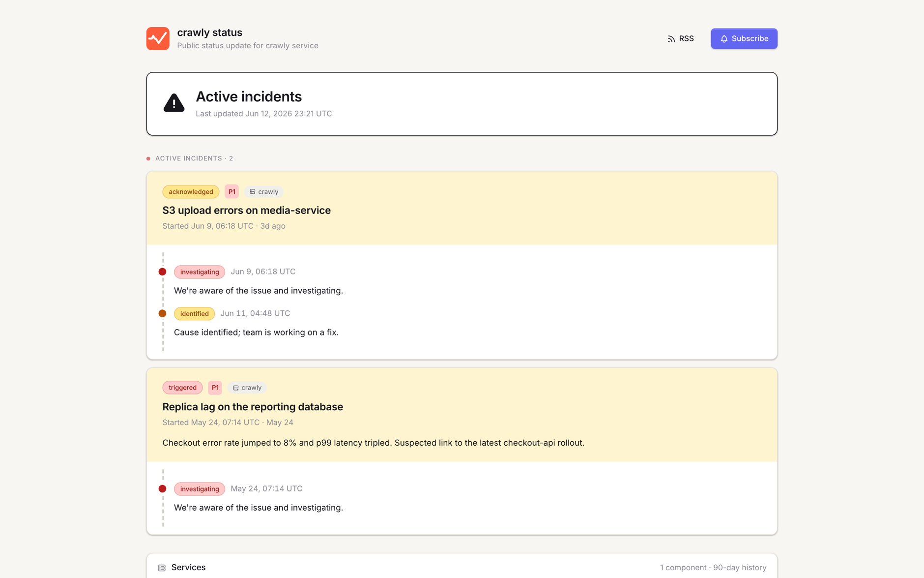924x578 pixels.
Task: Click the "Jun 11, 04:48 UTC" timestamp
Action: [255, 313]
